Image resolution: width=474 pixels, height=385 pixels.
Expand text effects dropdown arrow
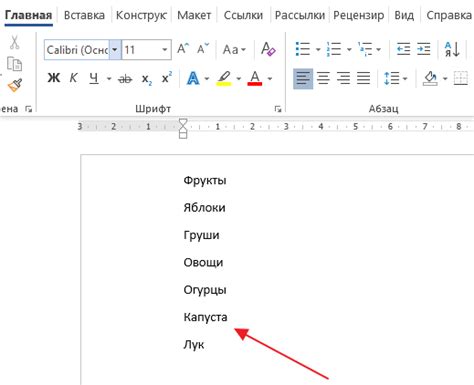207,79
